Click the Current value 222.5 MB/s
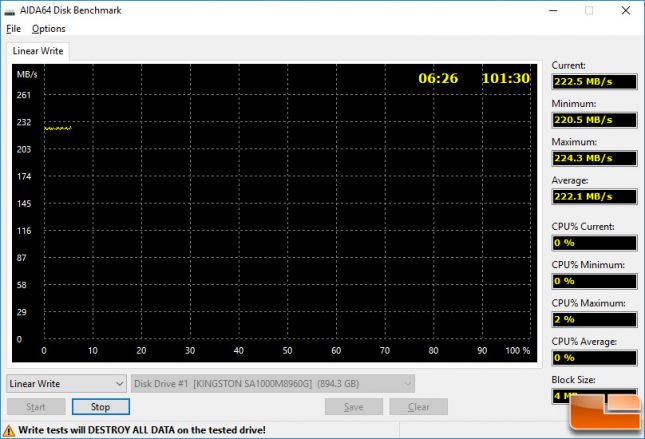This screenshot has width=645, height=439. pos(594,81)
